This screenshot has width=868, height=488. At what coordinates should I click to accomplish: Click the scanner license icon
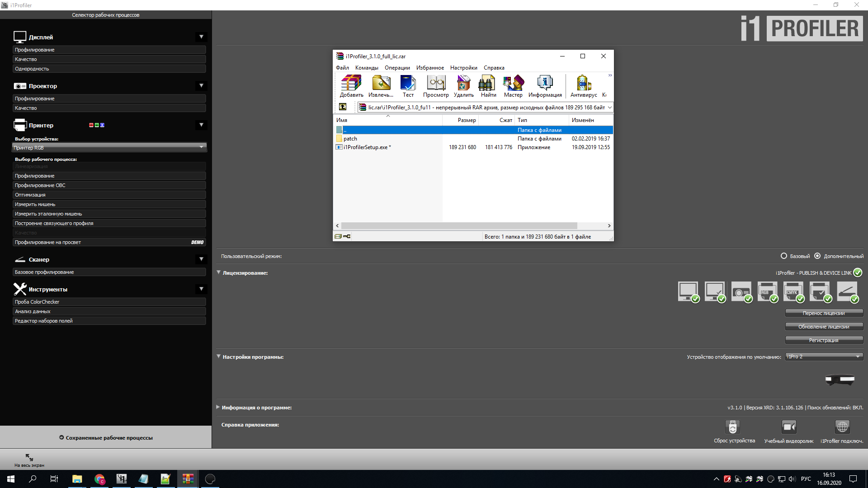(848, 292)
